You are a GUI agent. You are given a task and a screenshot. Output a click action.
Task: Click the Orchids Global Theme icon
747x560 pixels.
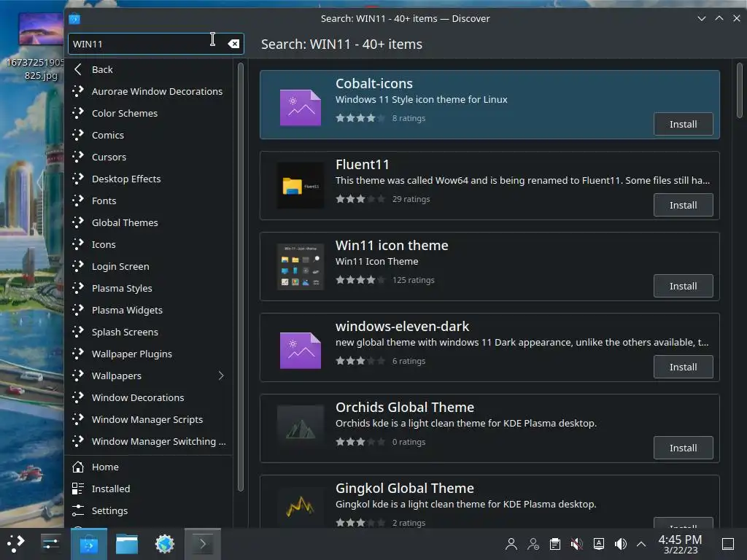(x=300, y=429)
